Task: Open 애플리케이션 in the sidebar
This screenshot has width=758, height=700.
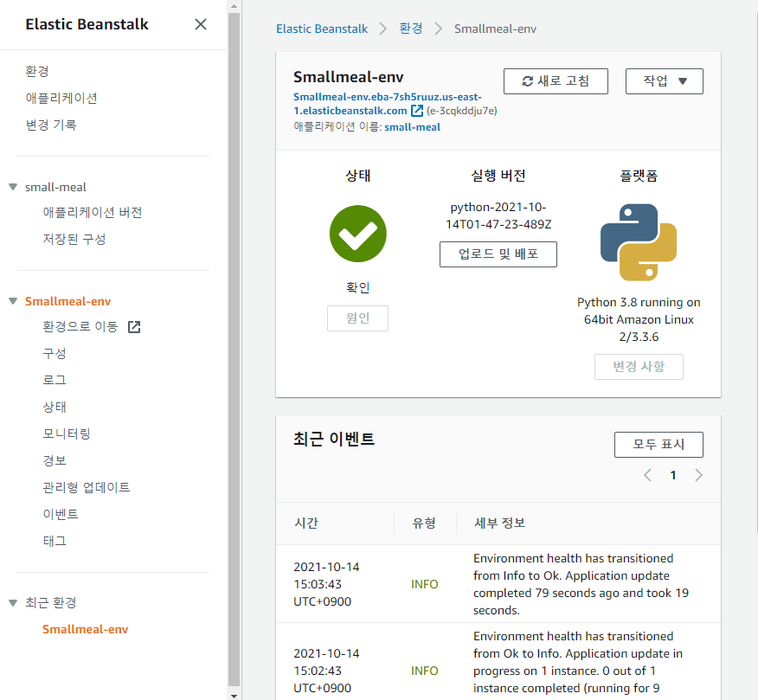Action: pos(61,98)
